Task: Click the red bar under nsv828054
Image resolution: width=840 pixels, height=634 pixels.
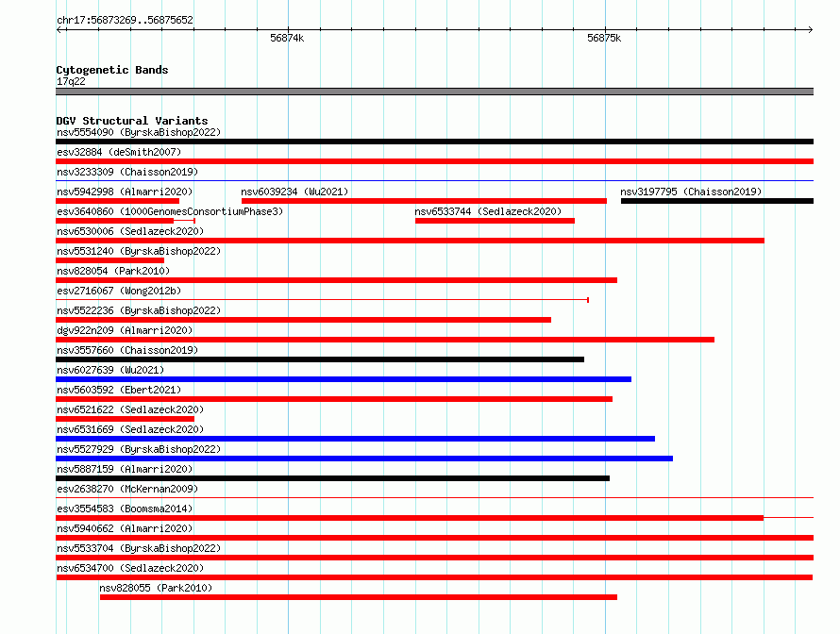Action: [336, 280]
